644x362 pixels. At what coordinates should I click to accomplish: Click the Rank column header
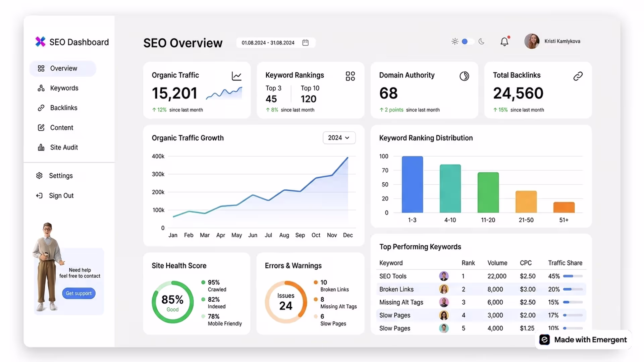click(468, 263)
